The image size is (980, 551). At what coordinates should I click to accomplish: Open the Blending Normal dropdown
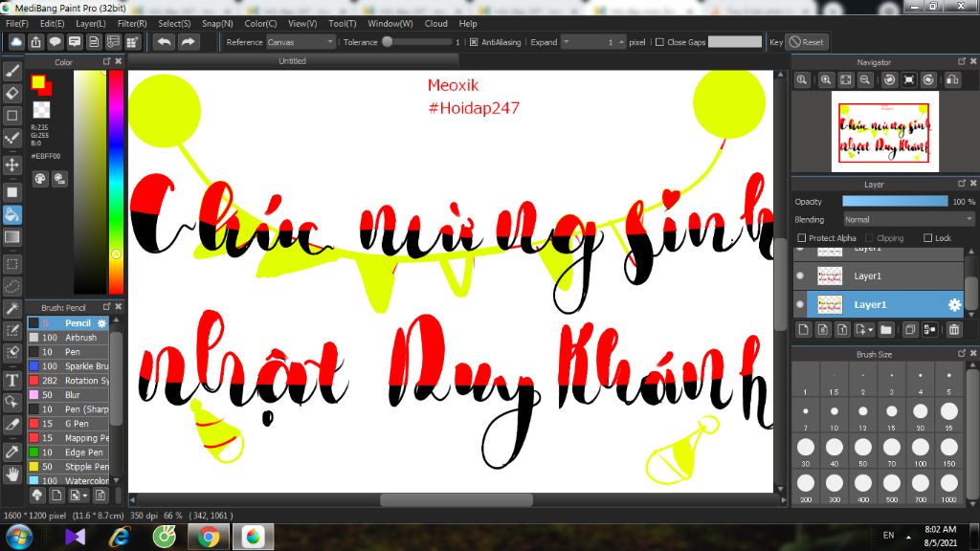pos(908,220)
